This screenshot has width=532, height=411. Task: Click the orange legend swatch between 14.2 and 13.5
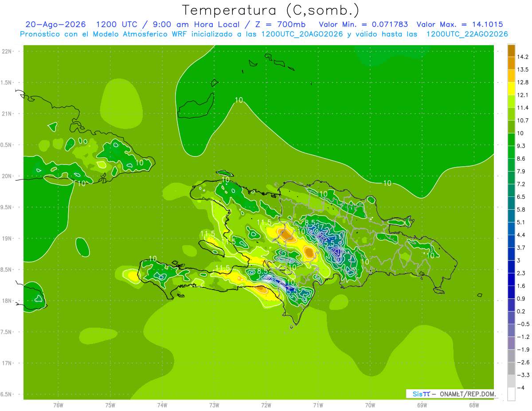[x=511, y=63]
